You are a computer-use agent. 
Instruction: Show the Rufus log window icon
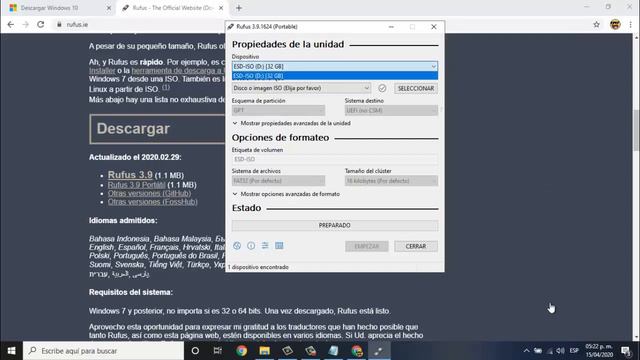click(x=279, y=246)
